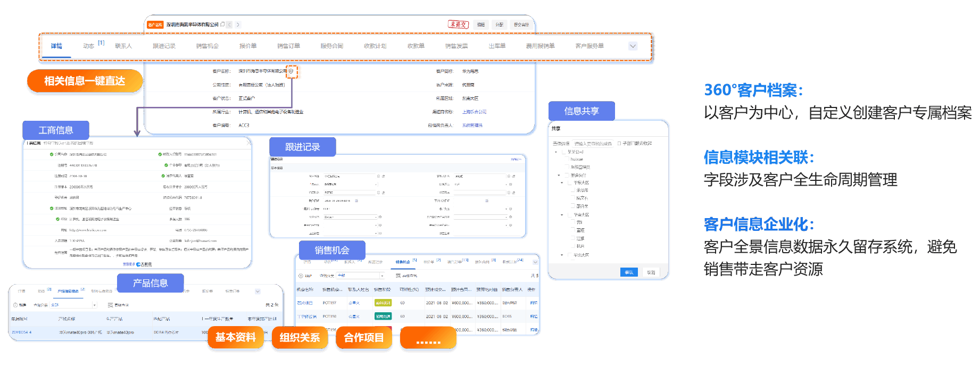Click the shield icon beside customer name

(291, 71)
